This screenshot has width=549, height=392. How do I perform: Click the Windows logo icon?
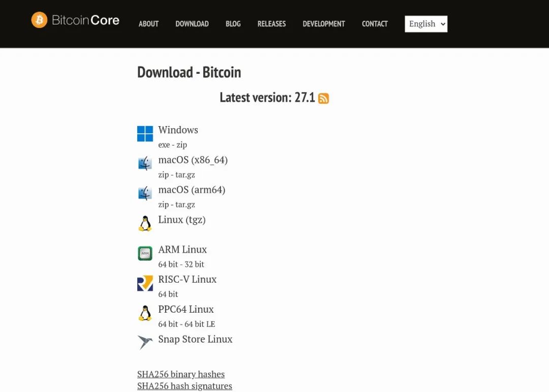[x=145, y=134]
